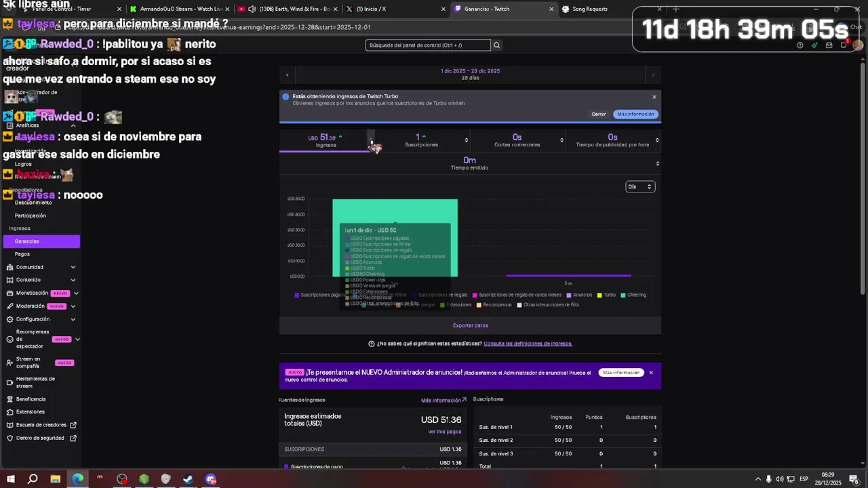The height and width of the screenshot is (488, 868).
Task: Click the search magnifier icon in control panel
Action: click(496, 45)
